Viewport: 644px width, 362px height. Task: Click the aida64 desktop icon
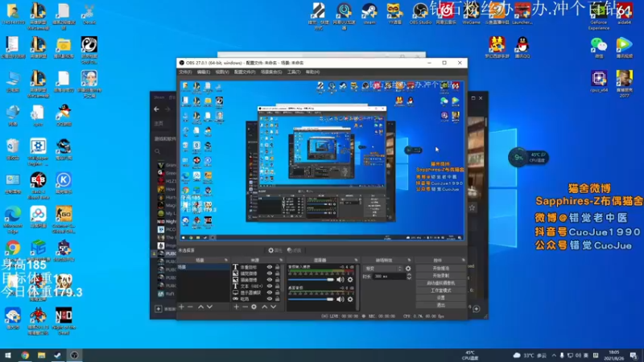pyautogui.click(x=625, y=14)
